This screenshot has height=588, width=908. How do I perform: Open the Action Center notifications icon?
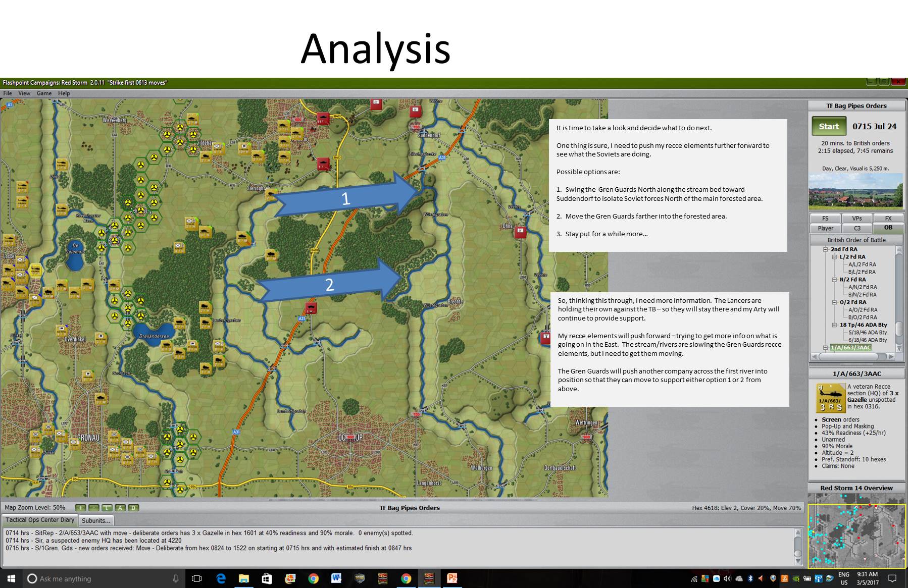click(892, 578)
